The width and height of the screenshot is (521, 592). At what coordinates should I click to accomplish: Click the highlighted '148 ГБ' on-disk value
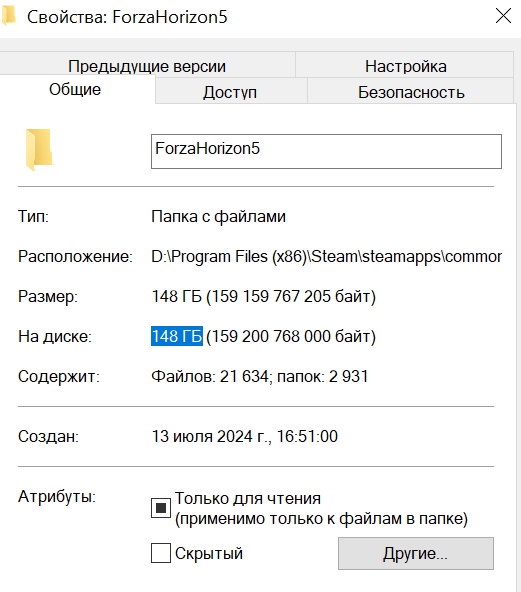coord(177,336)
